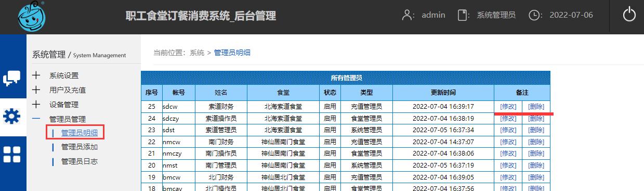Viewport: 644px width, 191px height.
Task: Open the 管理员添加 menu item
Action: point(79,147)
